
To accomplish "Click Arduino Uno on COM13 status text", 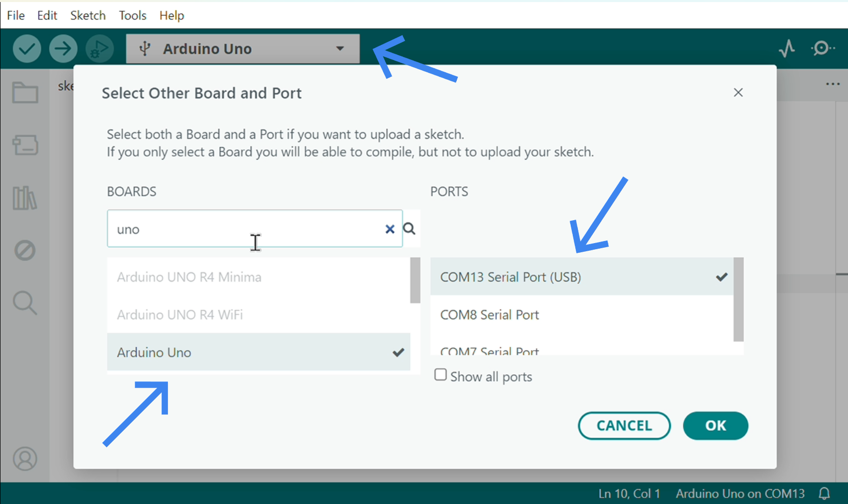I will (x=740, y=493).
